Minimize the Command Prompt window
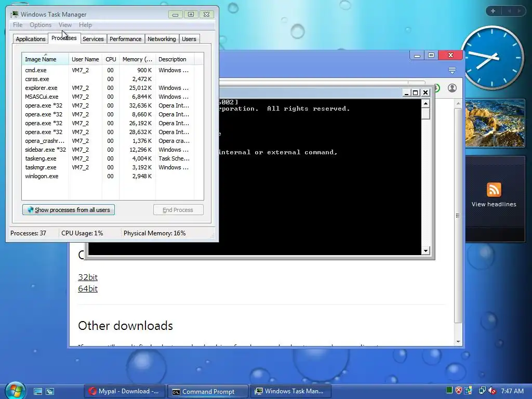The height and width of the screenshot is (399, 532). [x=406, y=92]
